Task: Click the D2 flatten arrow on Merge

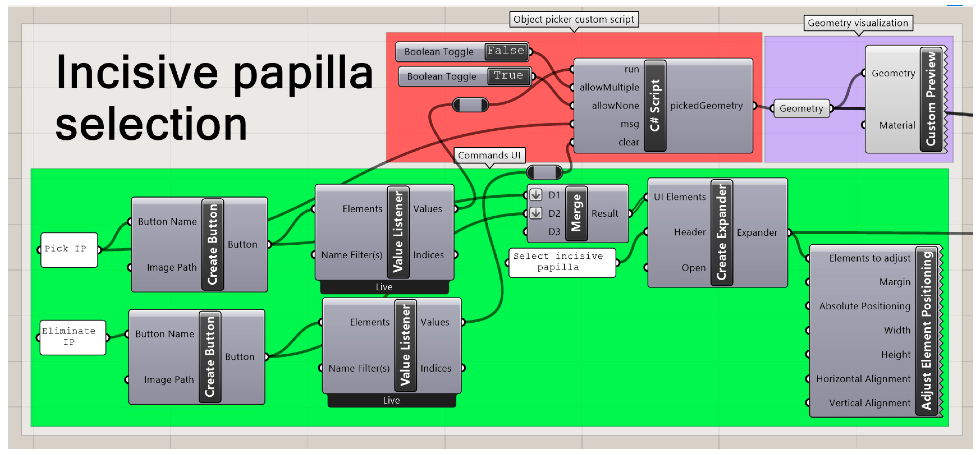Action: click(x=536, y=213)
